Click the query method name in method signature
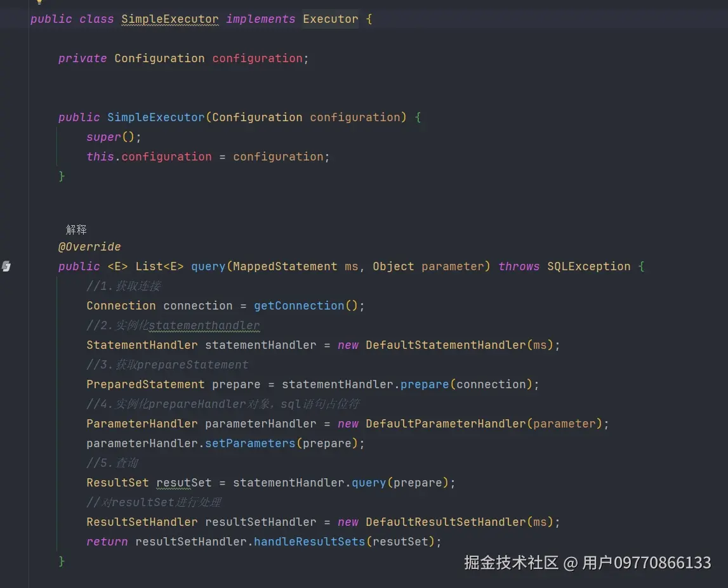This screenshot has height=588, width=728. point(208,266)
